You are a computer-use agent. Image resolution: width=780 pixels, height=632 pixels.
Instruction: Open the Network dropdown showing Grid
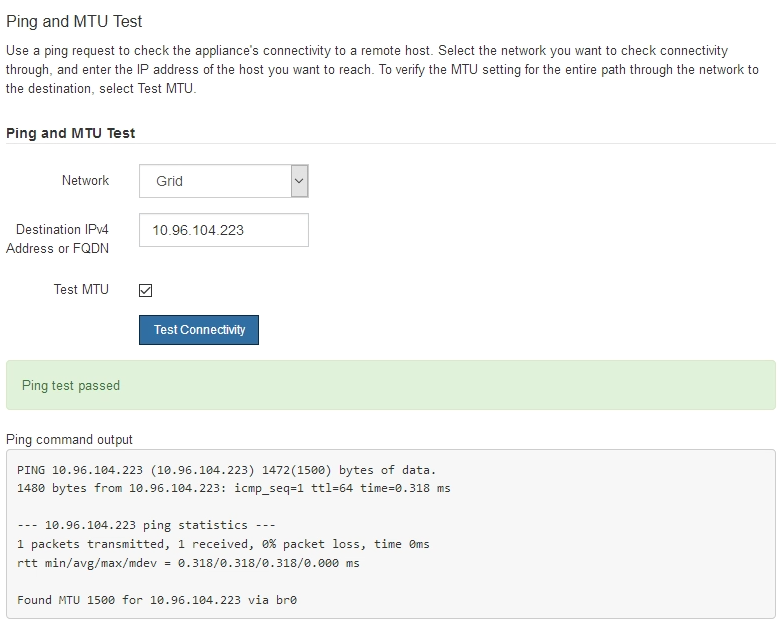coord(215,181)
